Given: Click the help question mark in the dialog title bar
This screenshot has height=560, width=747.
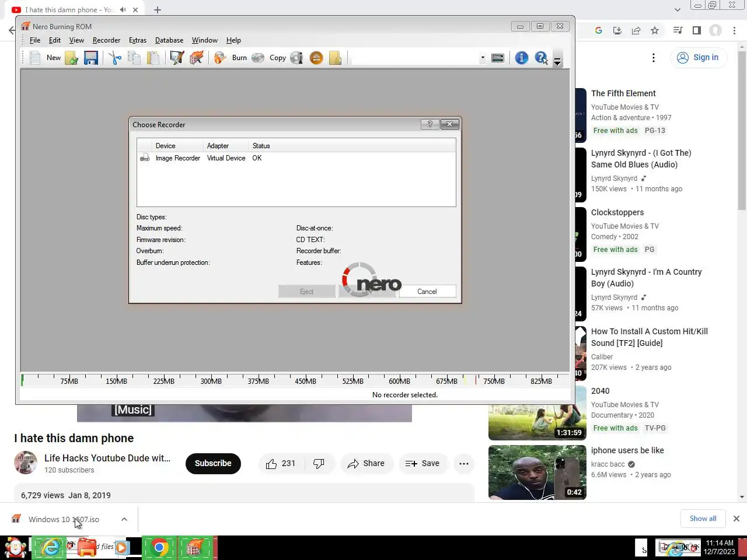Looking at the screenshot, I should coord(430,124).
